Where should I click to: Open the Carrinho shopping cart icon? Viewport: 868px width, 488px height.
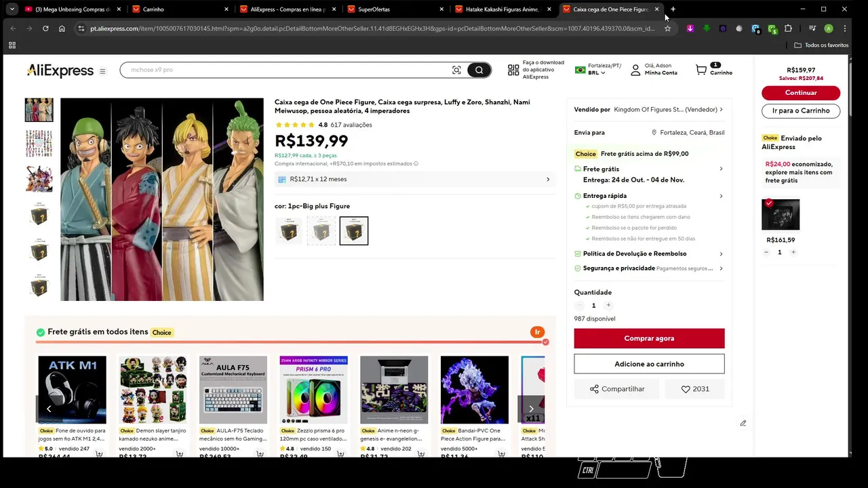tap(701, 70)
